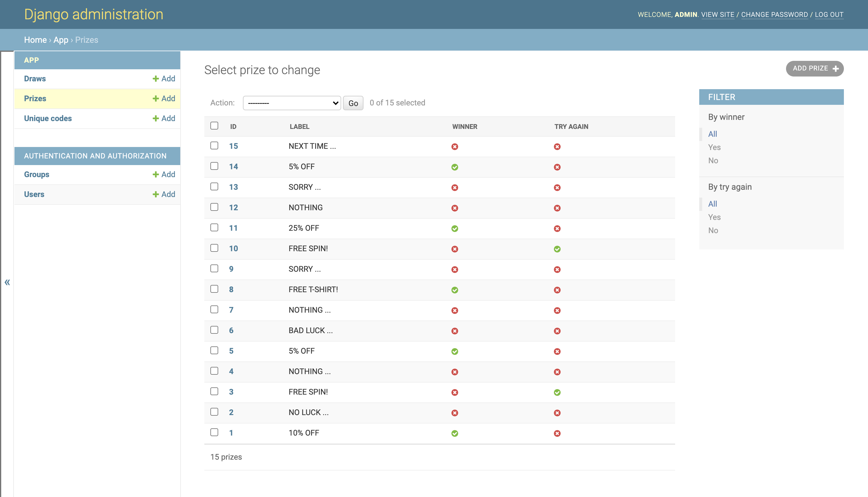Sort table by LABEL column header
868x497 pixels.
[300, 127]
